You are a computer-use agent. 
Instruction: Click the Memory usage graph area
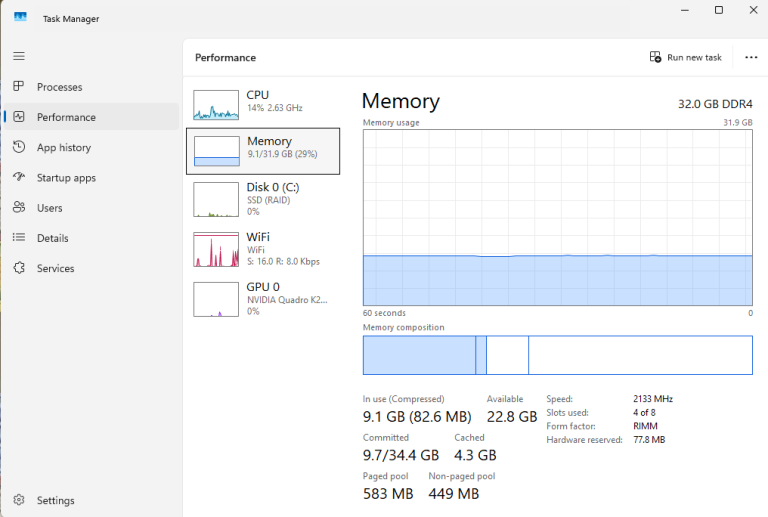click(557, 218)
